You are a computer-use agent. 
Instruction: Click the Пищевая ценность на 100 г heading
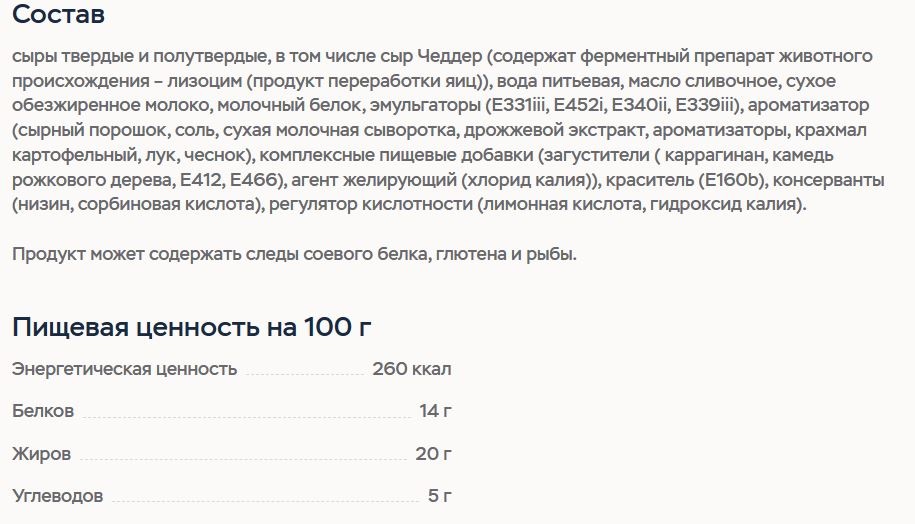[x=191, y=327]
